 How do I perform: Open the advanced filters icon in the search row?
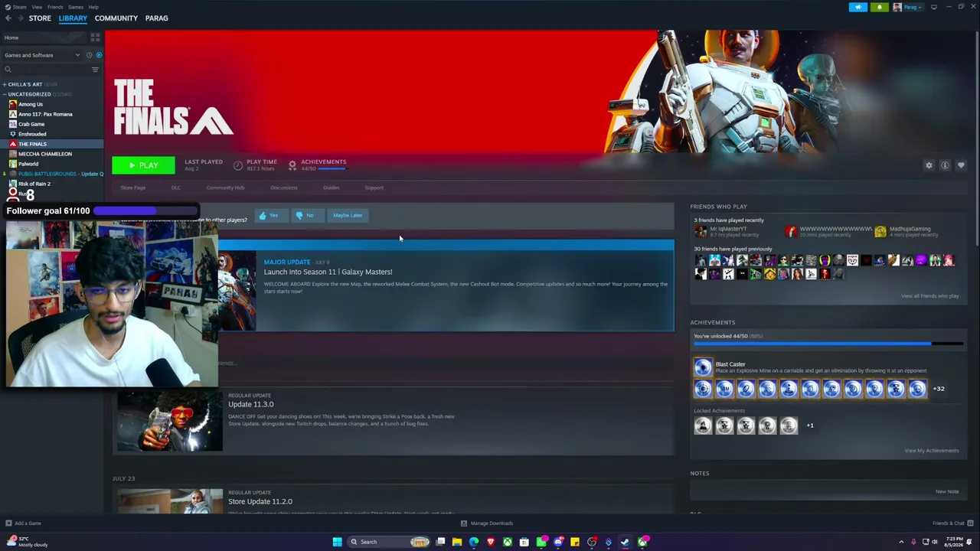tap(95, 70)
